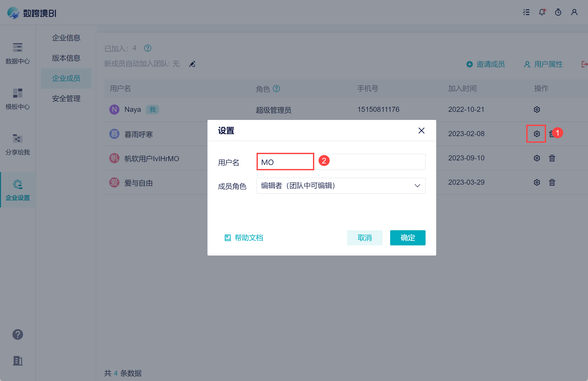Click the 取消 button
Image resolution: width=588 pixels, height=381 pixels.
click(365, 238)
